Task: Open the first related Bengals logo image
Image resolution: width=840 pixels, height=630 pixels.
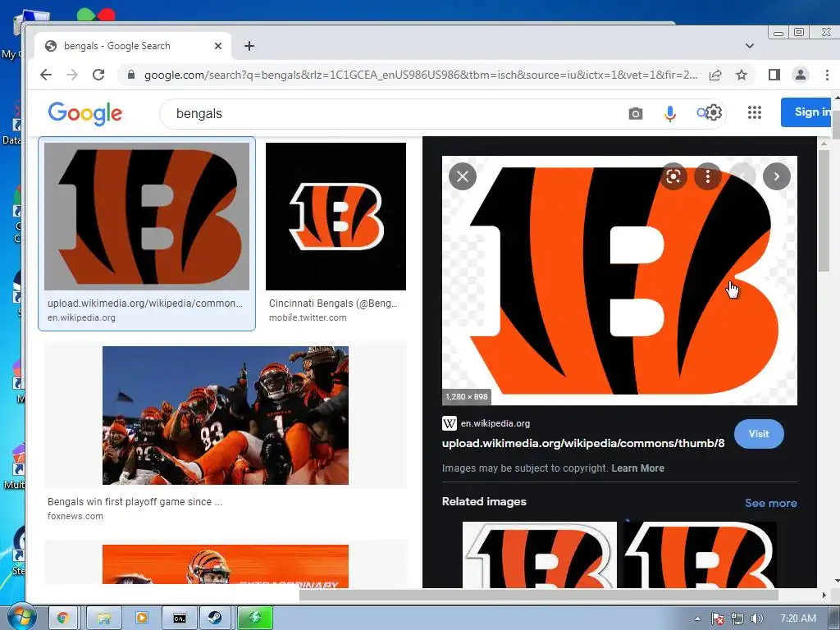Action: (x=540, y=555)
